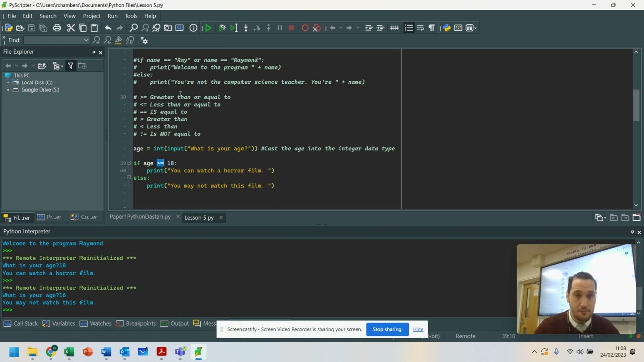Click the find options gear icon
This screenshot has width=644, height=362.
pyautogui.click(x=144, y=40)
